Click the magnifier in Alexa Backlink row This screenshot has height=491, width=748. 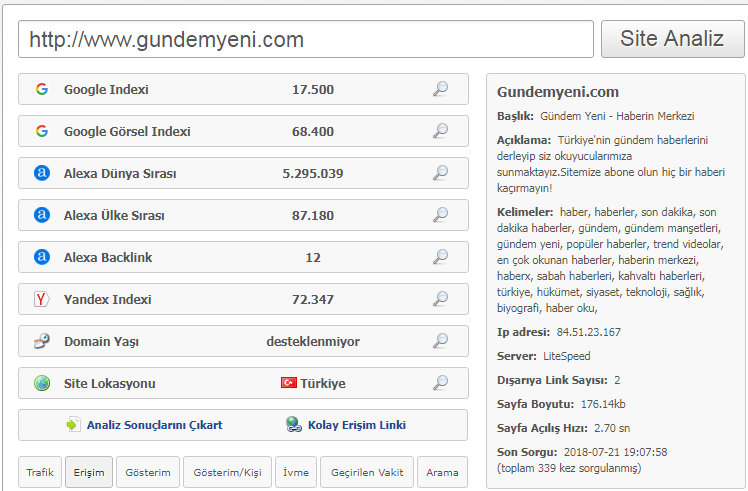click(x=440, y=257)
